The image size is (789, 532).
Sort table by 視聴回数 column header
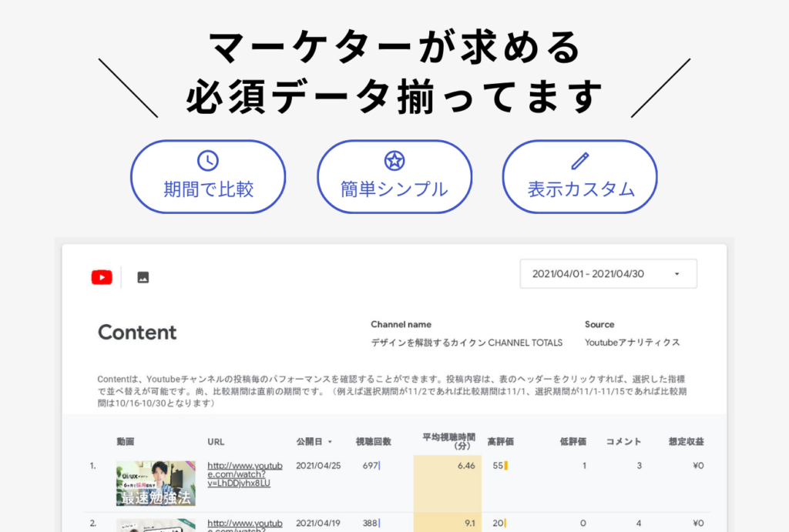coord(374,441)
